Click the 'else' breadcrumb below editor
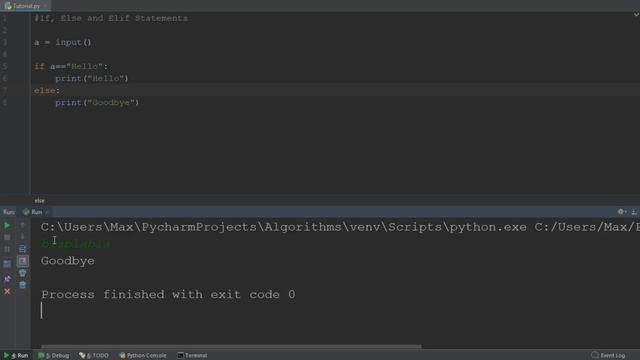This screenshot has width=640, height=360. point(40,200)
